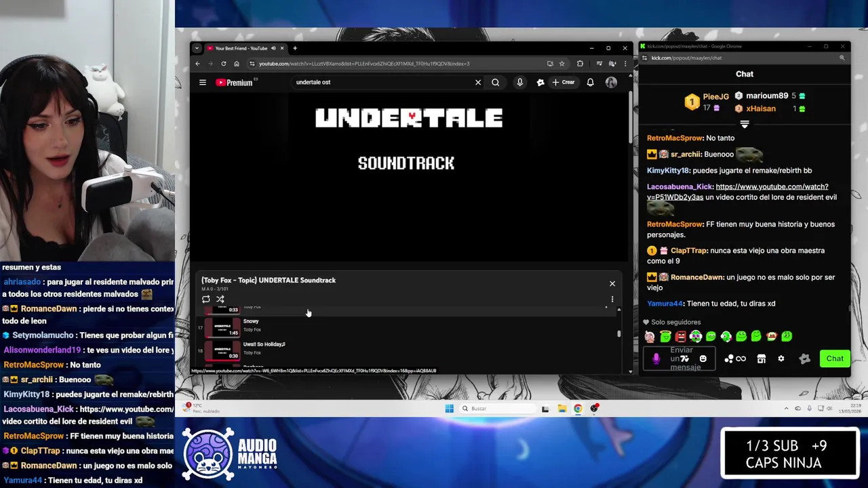Select the 'Snowy' title text

(x=251, y=321)
